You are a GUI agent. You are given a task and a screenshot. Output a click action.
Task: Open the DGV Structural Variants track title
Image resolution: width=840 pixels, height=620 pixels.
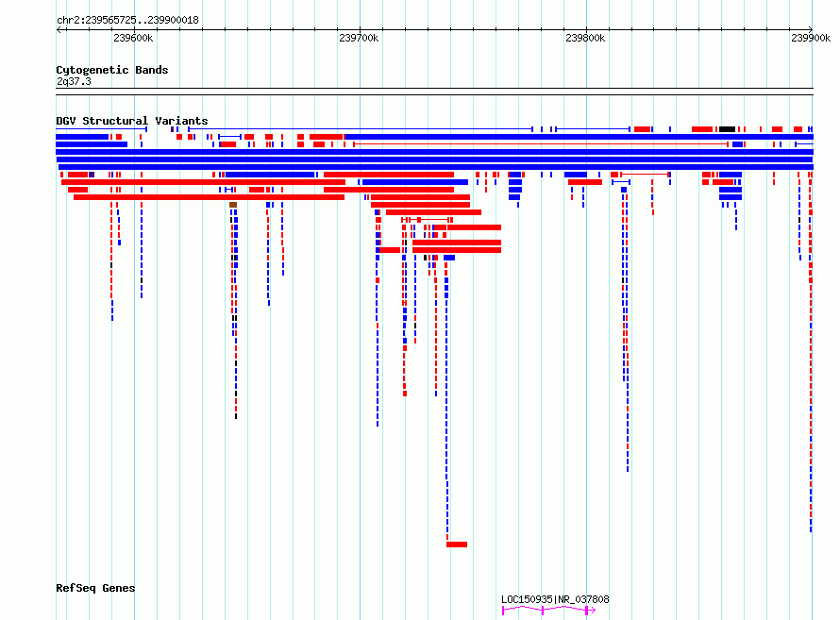tap(132, 121)
